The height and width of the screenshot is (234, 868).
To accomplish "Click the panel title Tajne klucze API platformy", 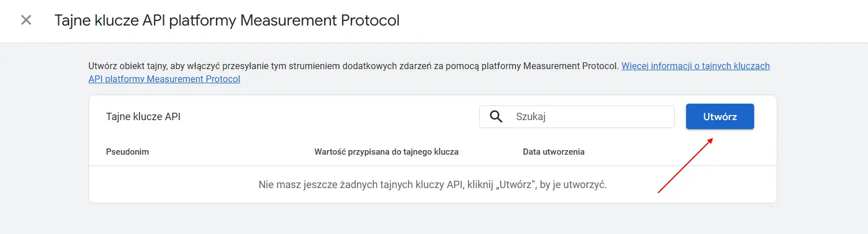I will [227, 20].
